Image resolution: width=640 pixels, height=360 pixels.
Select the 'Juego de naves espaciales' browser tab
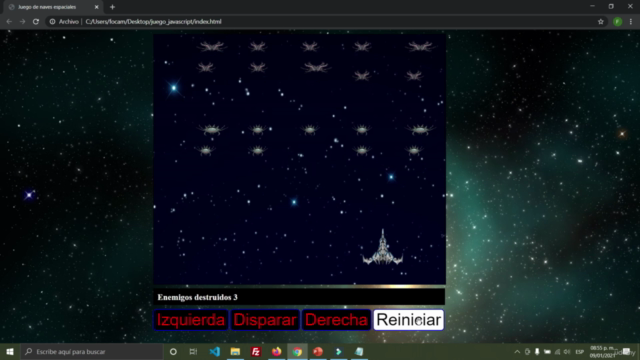click(x=52, y=7)
